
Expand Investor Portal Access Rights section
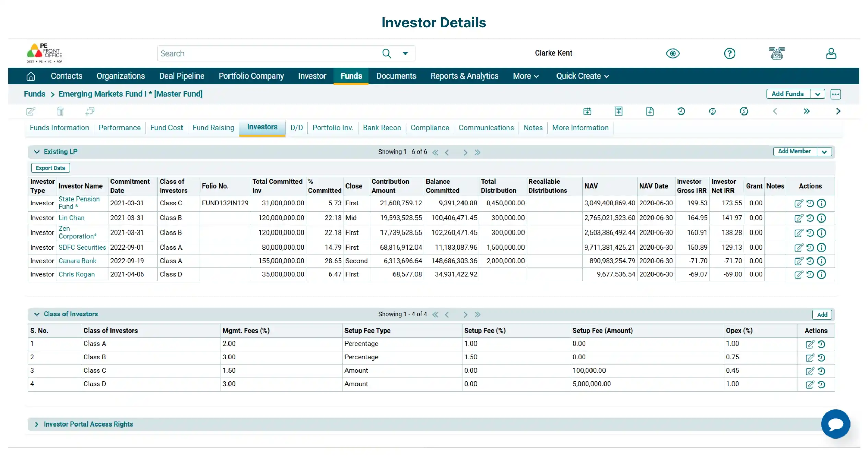(37, 424)
